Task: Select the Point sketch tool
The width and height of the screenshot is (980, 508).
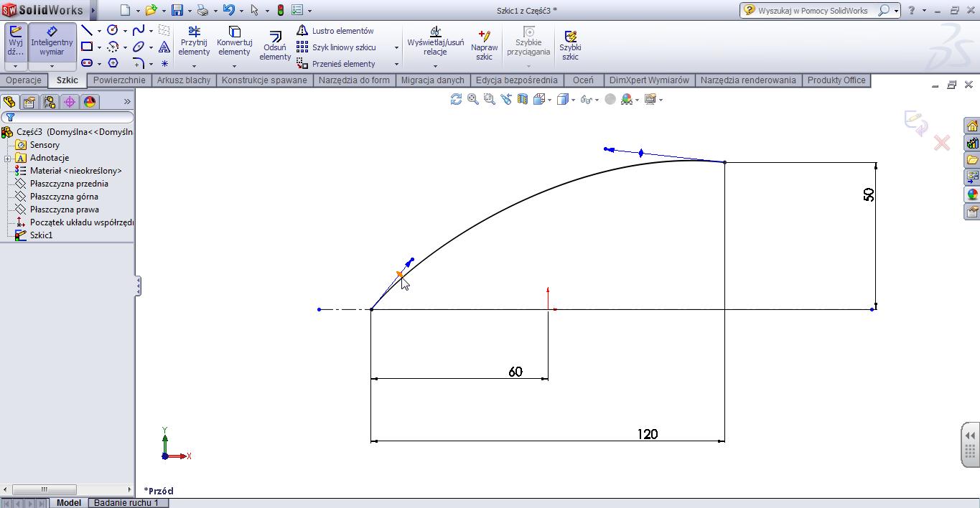Action: 164,63
